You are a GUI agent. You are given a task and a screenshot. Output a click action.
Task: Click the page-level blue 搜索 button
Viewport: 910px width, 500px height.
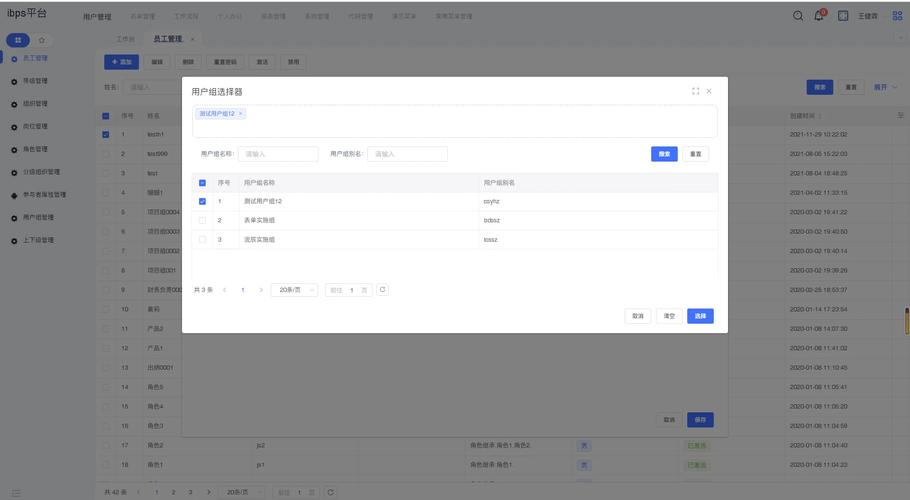819,87
